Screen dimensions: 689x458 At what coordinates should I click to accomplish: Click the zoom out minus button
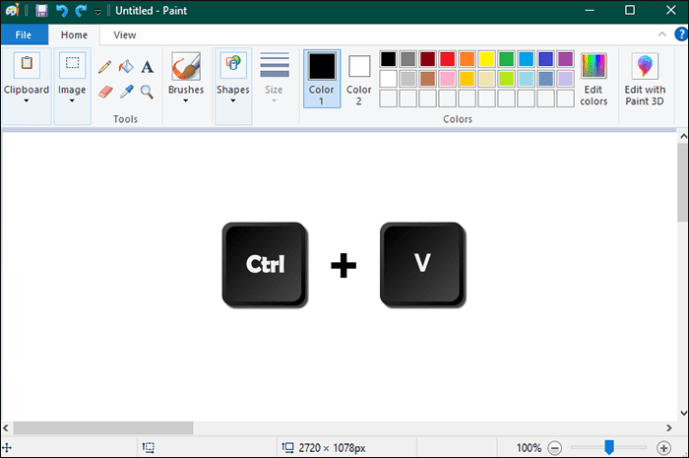(555, 448)
